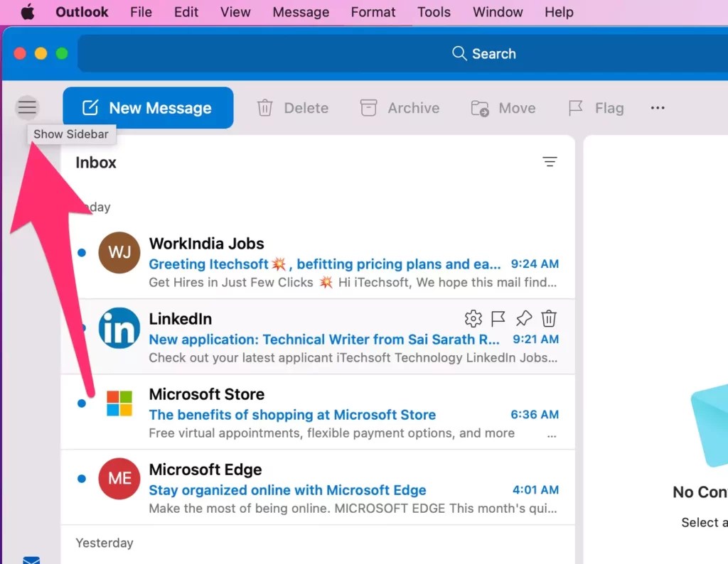Screen dimensions: 728x564
Task: Open the Tools menu
Action: click(x=434, y=12)
